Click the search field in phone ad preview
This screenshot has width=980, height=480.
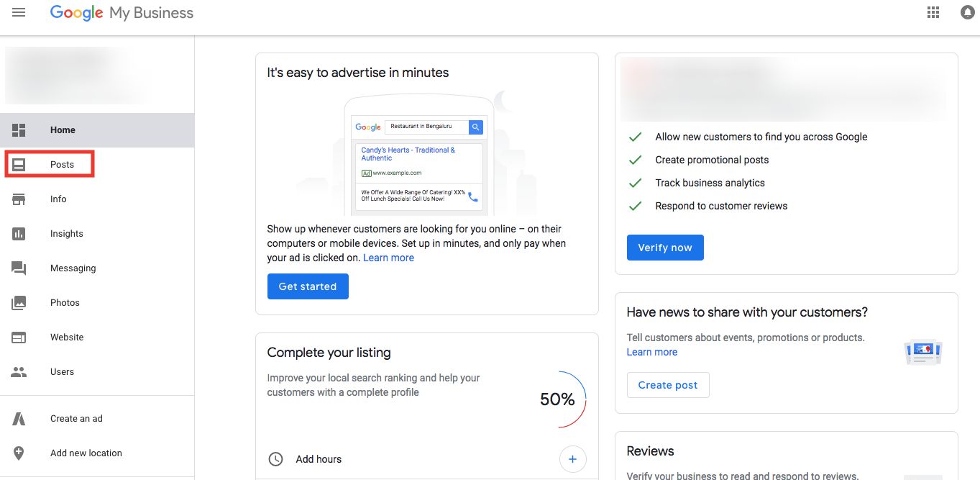click(427, 127)
